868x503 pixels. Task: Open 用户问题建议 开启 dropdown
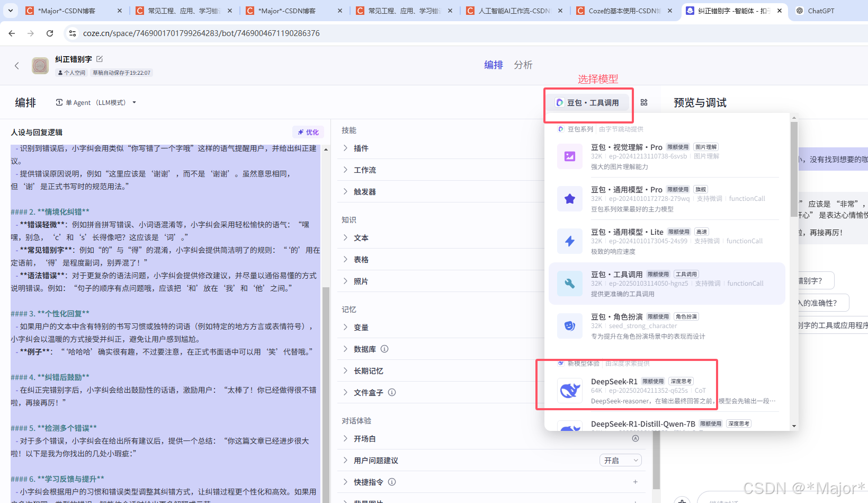(621, 461)
